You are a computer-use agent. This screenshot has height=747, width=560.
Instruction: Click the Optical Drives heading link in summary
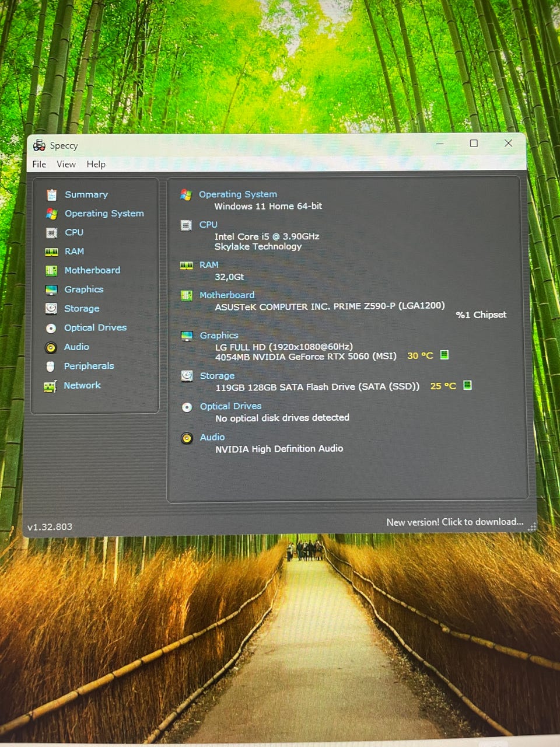click(x=230, y=406)
